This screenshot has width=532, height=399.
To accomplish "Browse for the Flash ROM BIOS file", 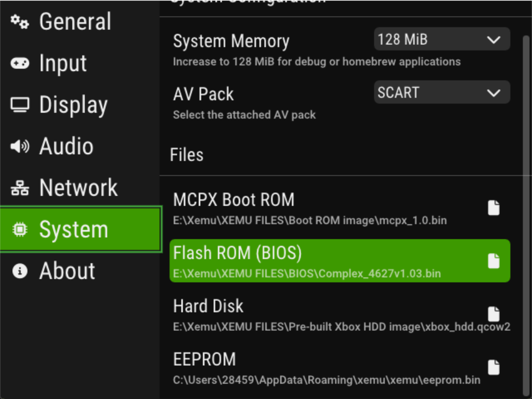I will (494, 261).
